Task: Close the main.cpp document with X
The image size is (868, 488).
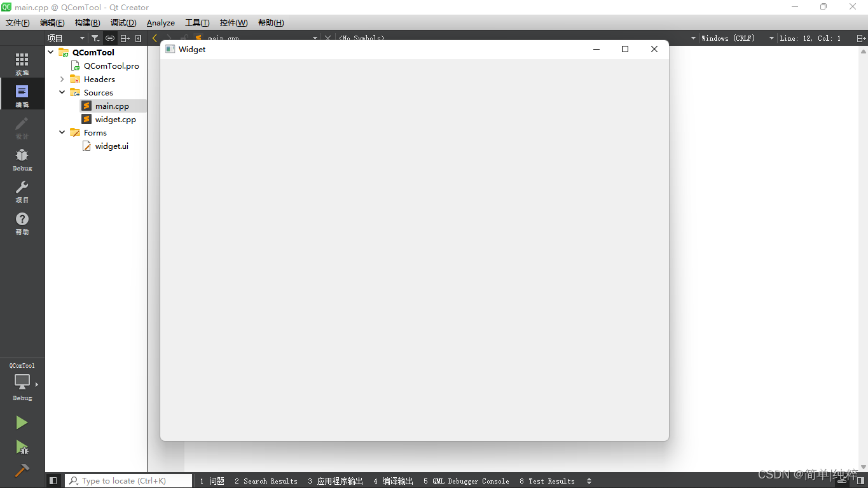Action: (x=327, y=38)
